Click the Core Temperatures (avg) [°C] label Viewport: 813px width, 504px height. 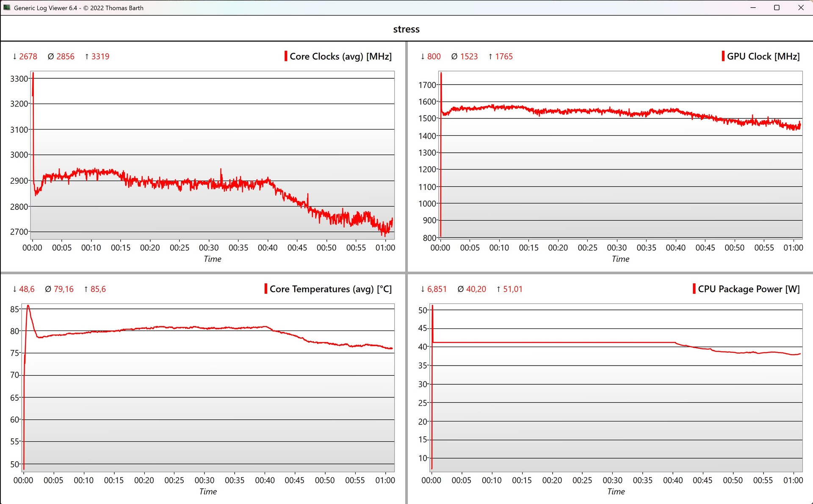pyautogui.click(x=330, y=289)
